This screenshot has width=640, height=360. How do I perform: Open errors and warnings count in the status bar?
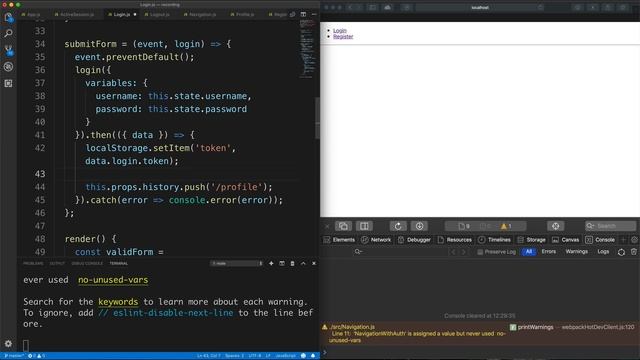point(37,356)
